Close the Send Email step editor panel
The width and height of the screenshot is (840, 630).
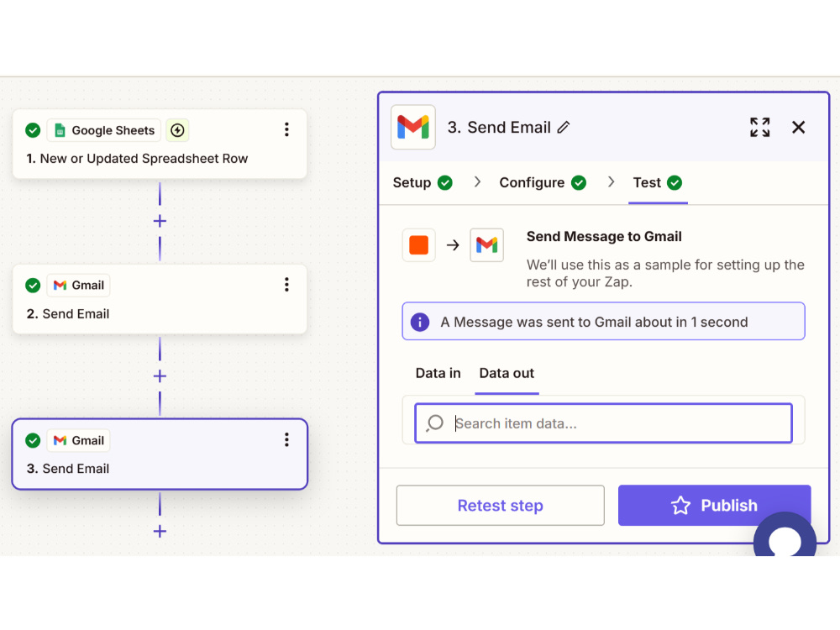tap(798, 128)
